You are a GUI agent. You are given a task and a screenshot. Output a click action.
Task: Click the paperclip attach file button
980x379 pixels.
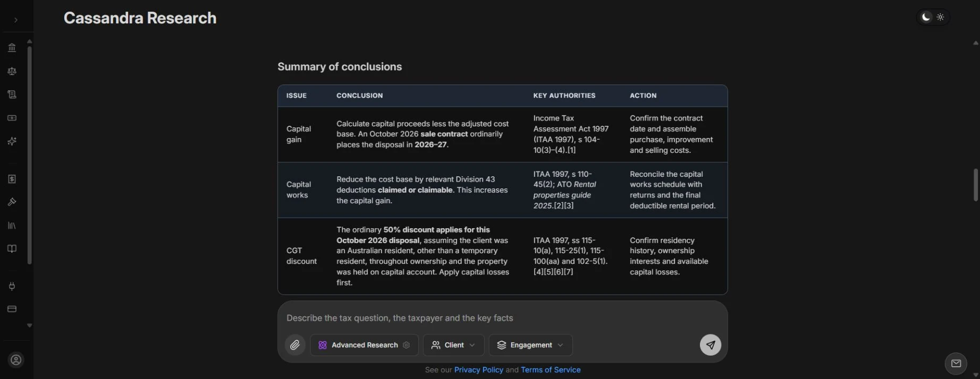pyautogui.click(x=295, y=345)
